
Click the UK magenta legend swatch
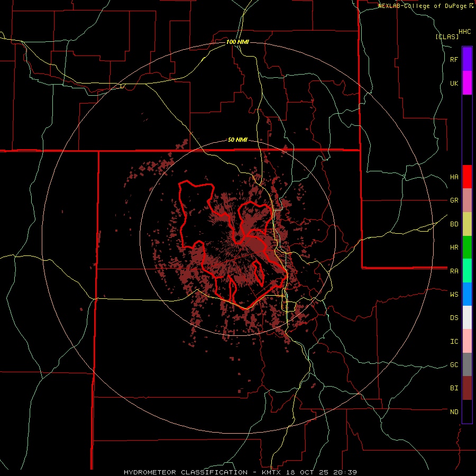[x=467, y=83]
